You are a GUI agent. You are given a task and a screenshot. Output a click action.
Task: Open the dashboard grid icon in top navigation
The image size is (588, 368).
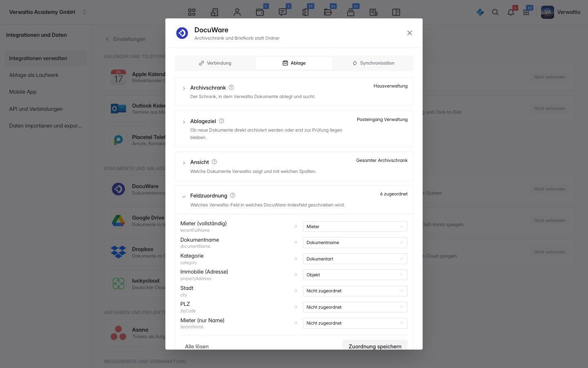192,12
